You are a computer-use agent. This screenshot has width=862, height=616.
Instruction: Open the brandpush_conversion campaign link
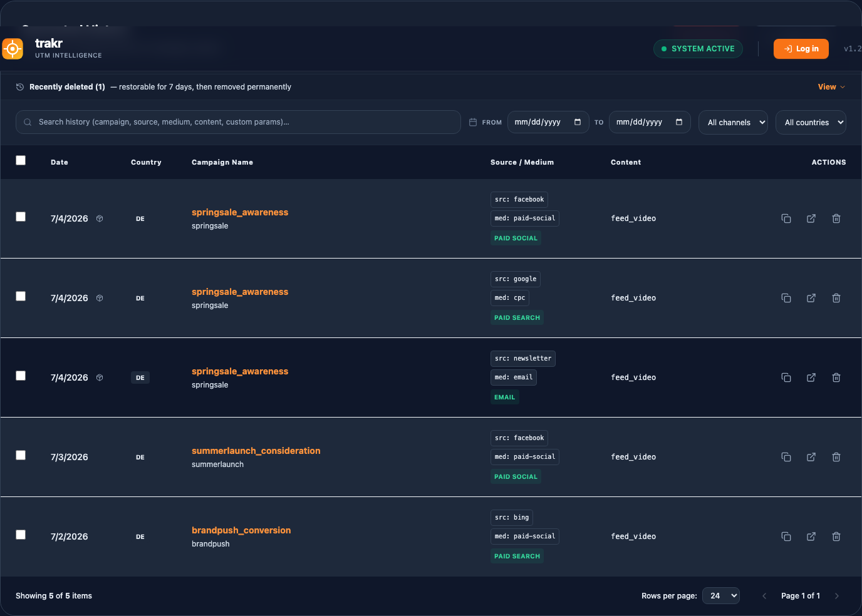coord(241,530)
